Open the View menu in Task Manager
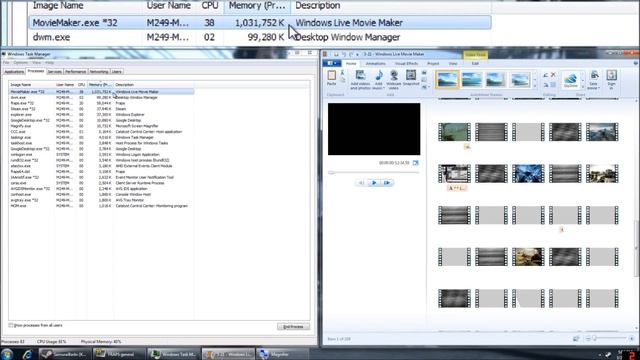640x360 pixels. click(x=36, y=63)
